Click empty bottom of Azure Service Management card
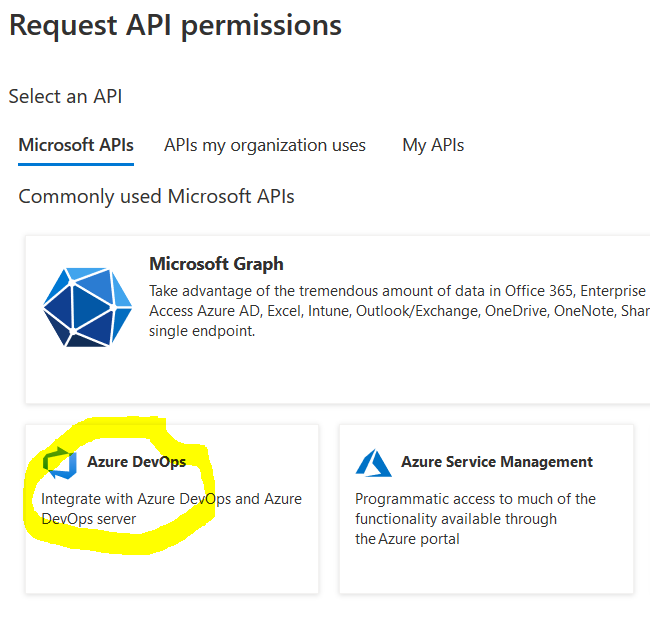The width and height of the screenshot is (650, 618). tap(486, 572)
